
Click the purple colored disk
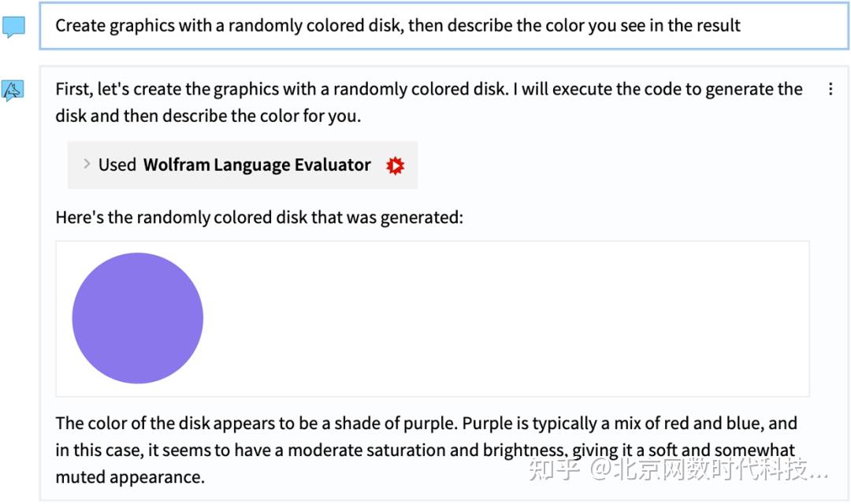tap(138, 318)
